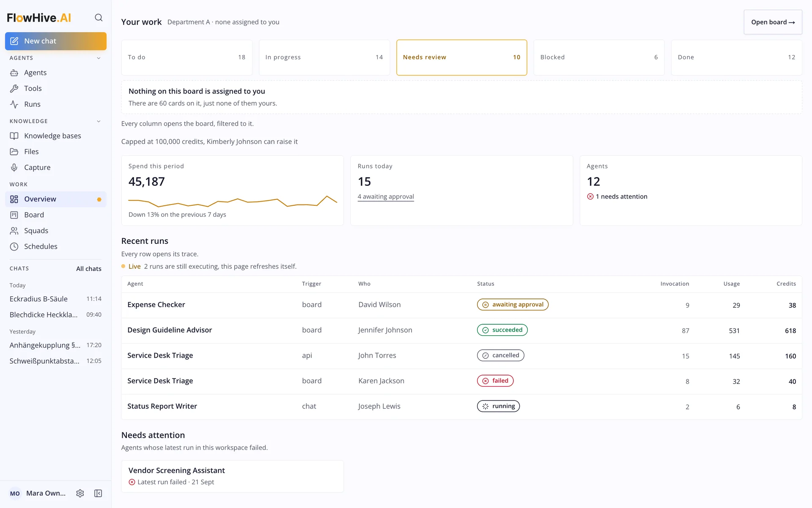Collapse the KNOWLEDGE section chevron

(x=99, y=121)
